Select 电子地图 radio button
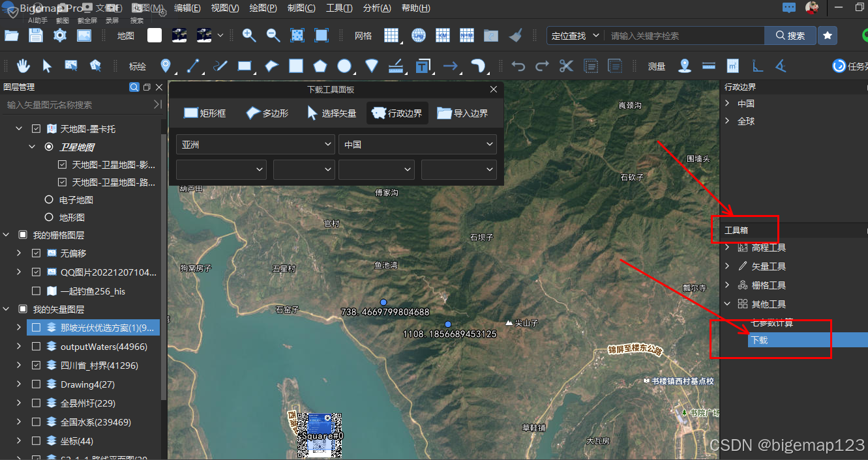This screenshot has height=460, width=868. tap(49, 200)
